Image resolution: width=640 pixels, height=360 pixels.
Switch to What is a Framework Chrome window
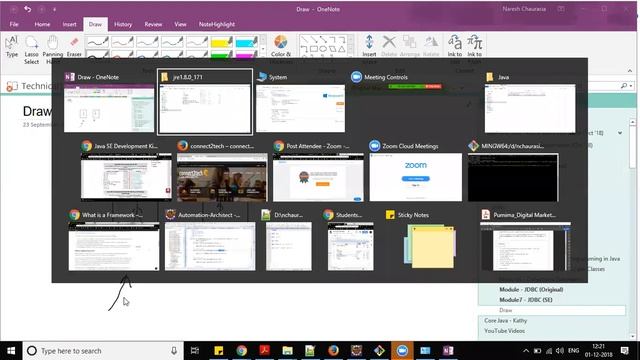[x=113, y=240]
